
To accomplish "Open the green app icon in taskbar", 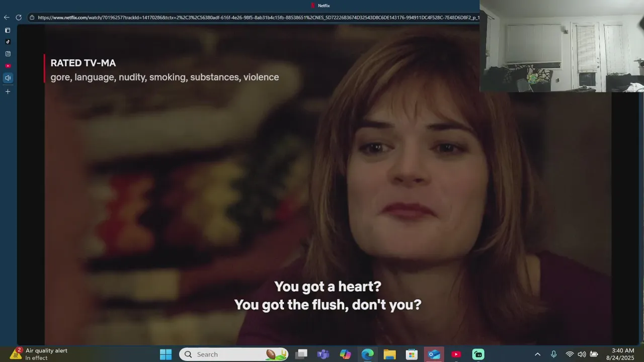I will (478, 354).
